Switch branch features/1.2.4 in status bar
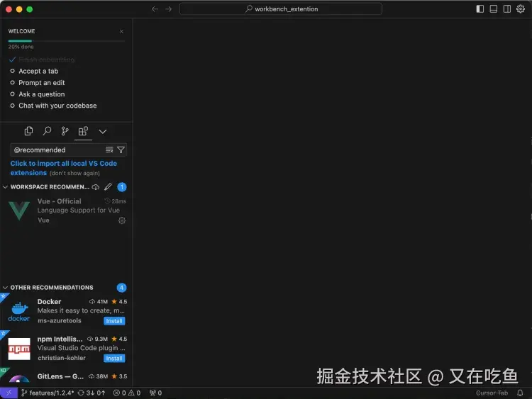Screen dimensions: 532x399 [x=48, y=393]
